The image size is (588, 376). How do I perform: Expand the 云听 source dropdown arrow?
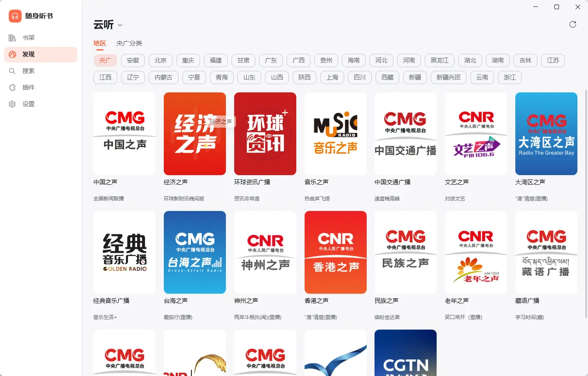click(120, 25)
